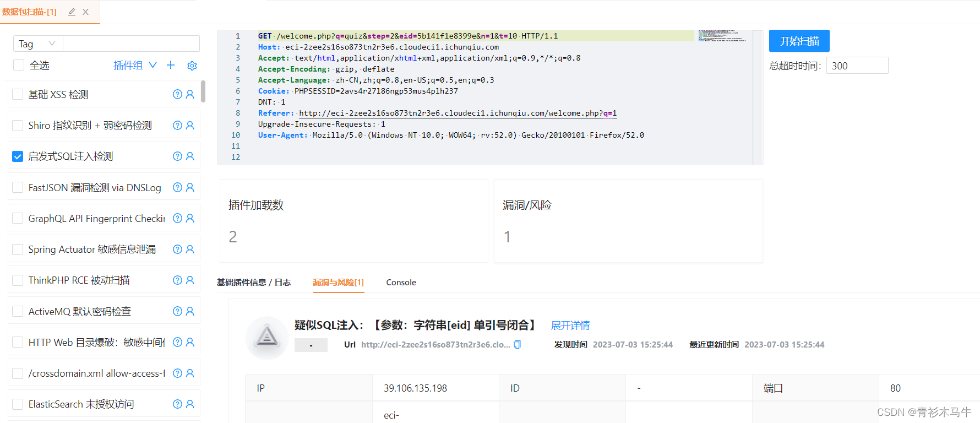Click the GET request line in editor
Image resolution: width=980 pixels, height=423 pixels.
click(408, 36)
